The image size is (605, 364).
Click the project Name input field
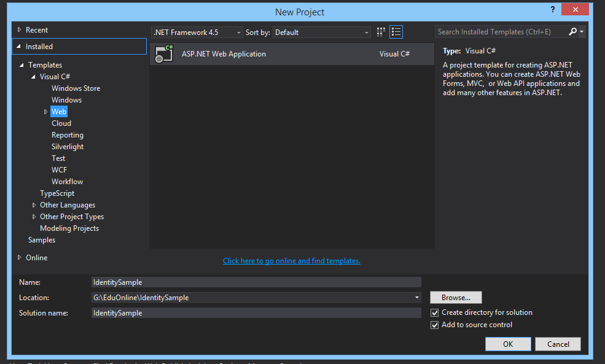(256, 282)
